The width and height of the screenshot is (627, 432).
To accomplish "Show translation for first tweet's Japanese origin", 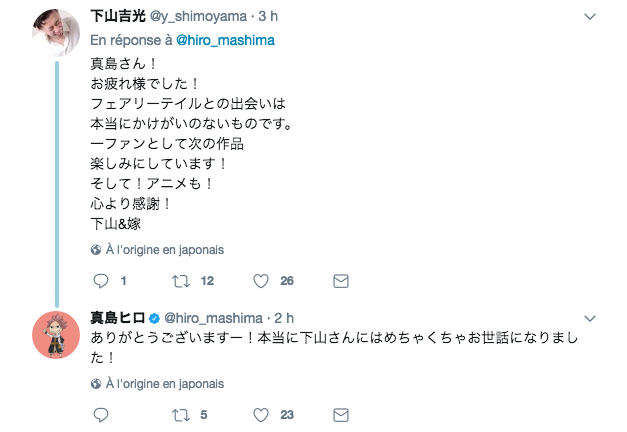I will (158, 249).
